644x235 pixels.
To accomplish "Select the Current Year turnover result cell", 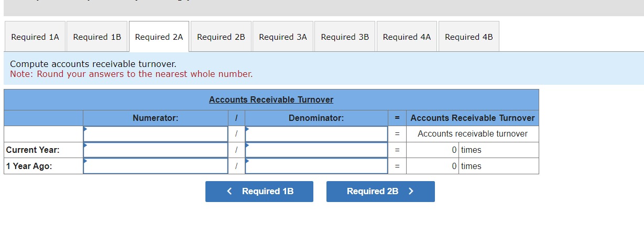I will tap(433, 150).
